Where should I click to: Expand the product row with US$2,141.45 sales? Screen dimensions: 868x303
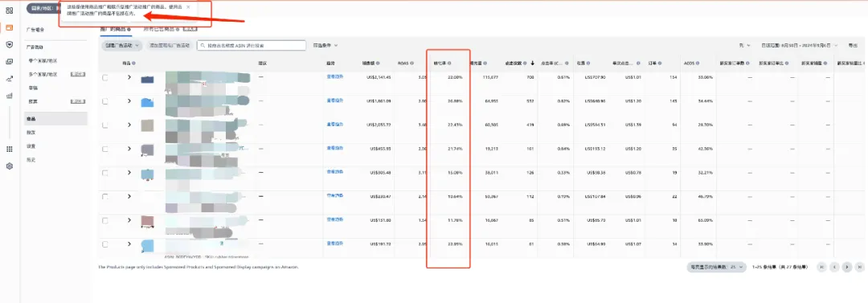coord(129,77)
